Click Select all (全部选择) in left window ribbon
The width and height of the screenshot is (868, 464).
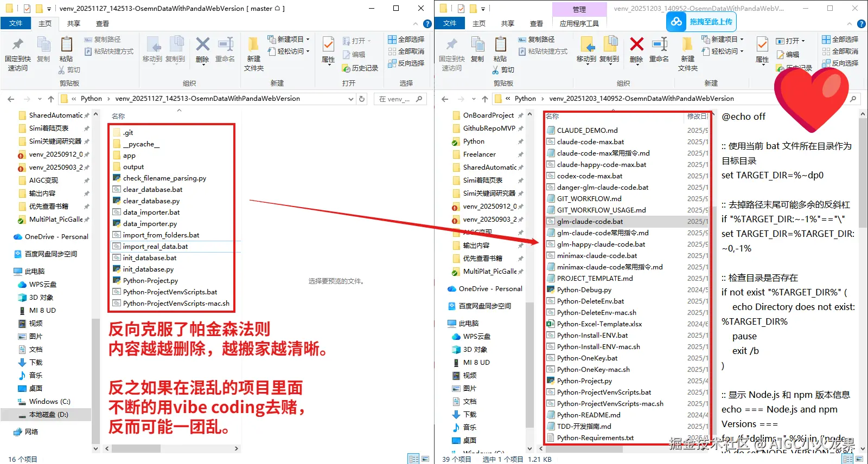pos(406,40)
